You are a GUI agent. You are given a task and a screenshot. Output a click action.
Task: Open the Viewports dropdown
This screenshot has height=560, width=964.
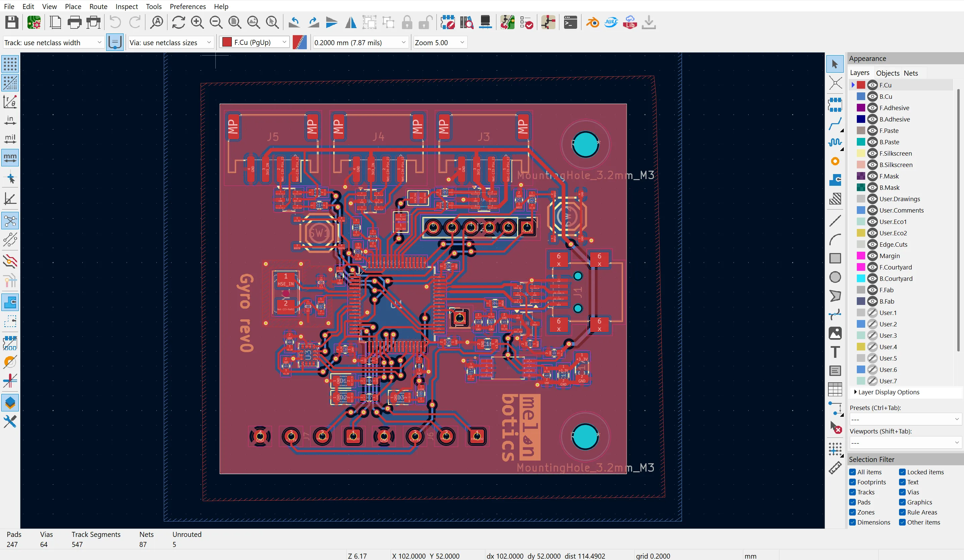(x=905, y=443)
